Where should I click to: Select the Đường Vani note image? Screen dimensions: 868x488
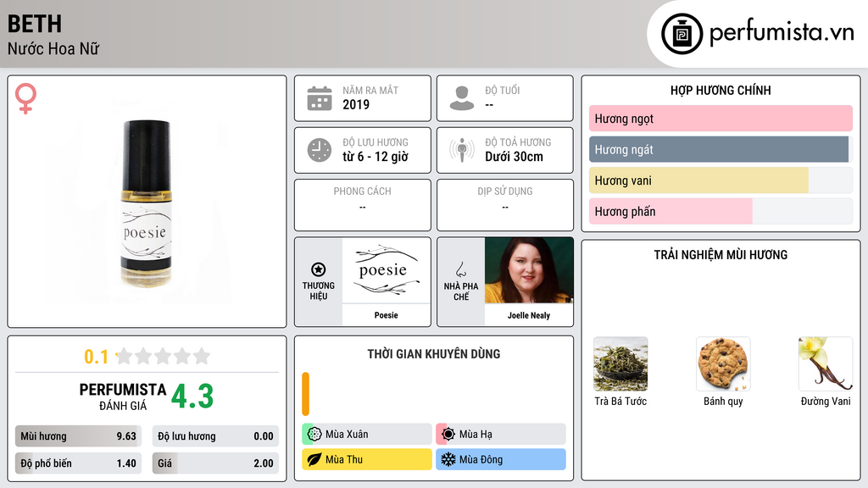(x=826, y=364)
